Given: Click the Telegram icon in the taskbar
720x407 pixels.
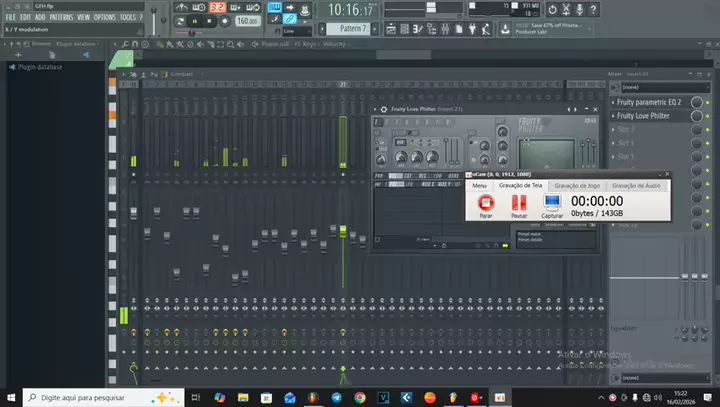Looking at the screenshot, I should 335,397.
